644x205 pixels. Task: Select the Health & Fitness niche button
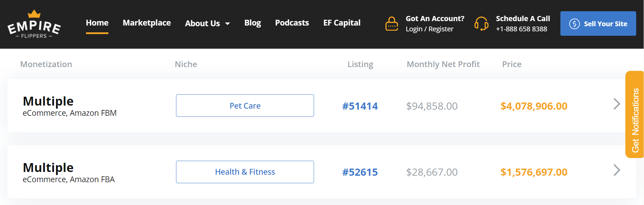pos(245,172)
